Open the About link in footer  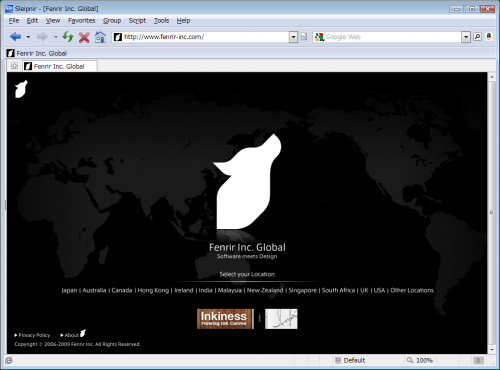click(72, 334)
